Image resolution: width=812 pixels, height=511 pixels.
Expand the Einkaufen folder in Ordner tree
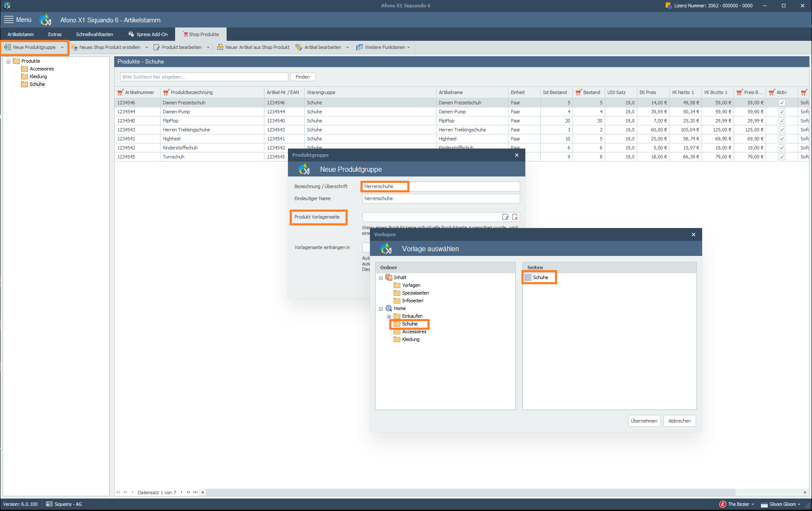tap(389, 316)
